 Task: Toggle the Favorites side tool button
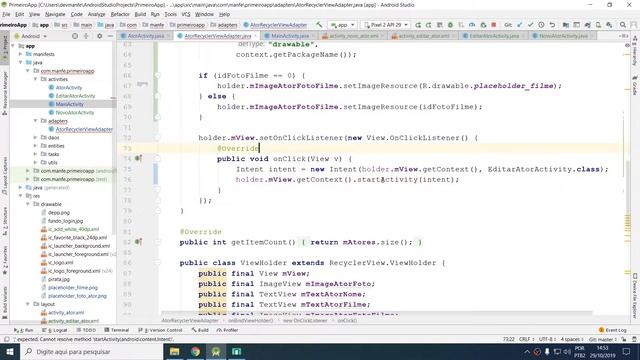pos(5,260)
